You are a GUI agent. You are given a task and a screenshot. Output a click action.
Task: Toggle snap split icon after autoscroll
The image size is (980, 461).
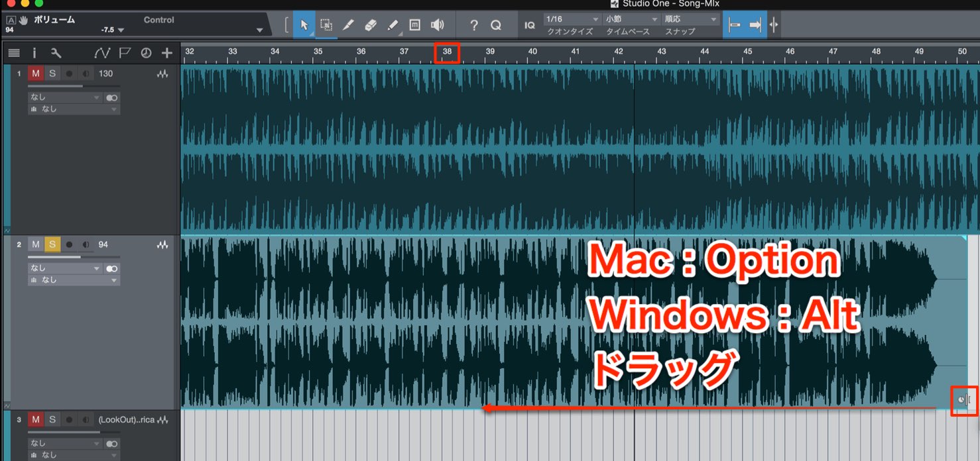point(774,25)
